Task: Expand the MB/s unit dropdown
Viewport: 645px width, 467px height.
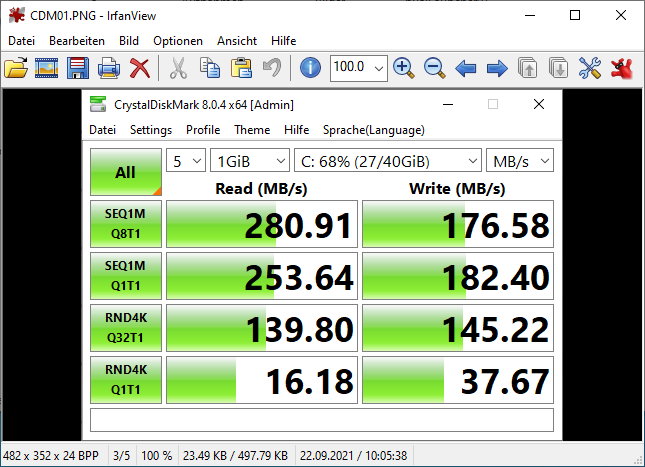Action: tap(519, 161)
